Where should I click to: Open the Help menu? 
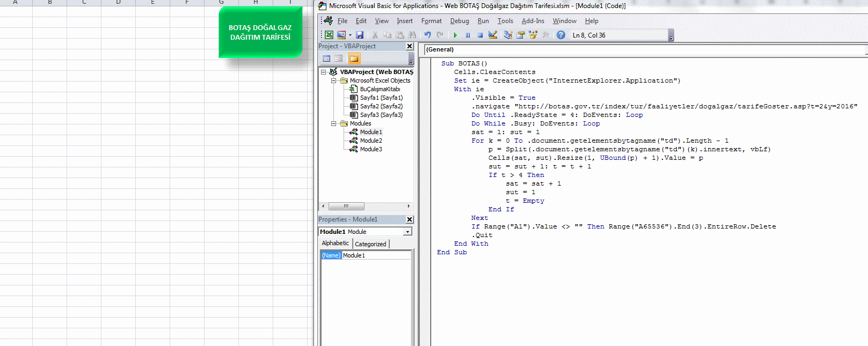(x=592, y=21)
